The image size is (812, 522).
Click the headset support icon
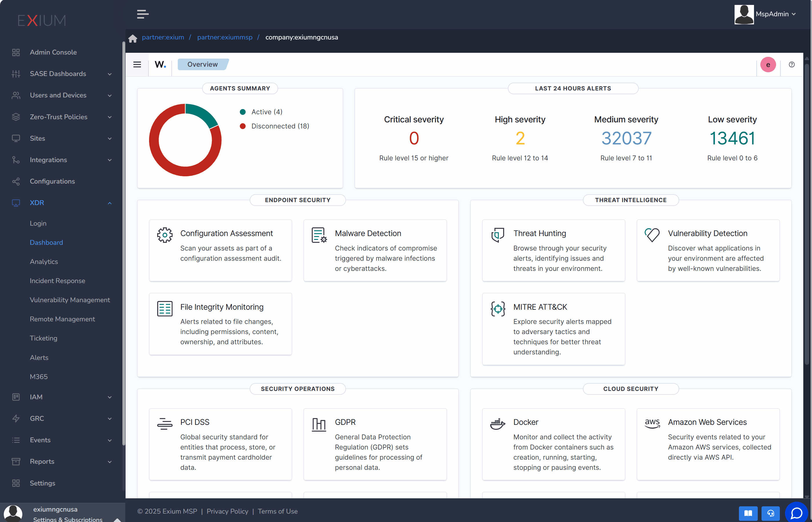click(x=770, y=513)
